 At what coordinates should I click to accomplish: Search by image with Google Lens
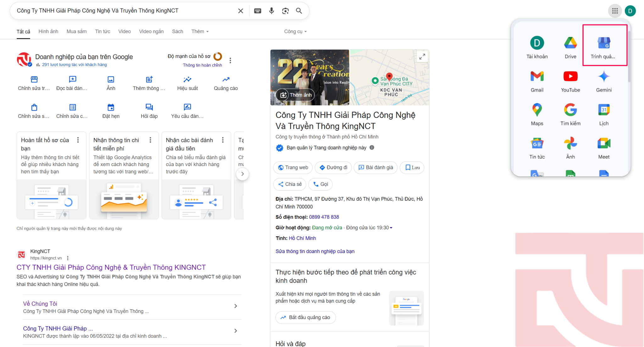[x=285, y=11]
